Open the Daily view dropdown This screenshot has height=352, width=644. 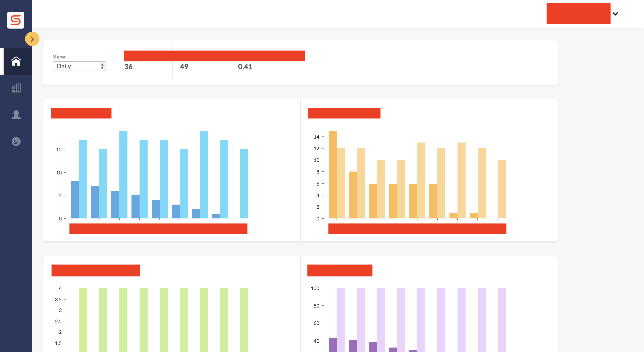point(79,66)
